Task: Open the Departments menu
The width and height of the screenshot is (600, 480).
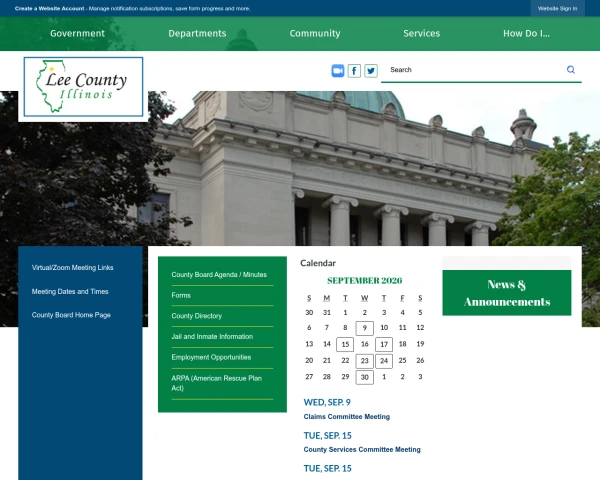Action: 197,33
